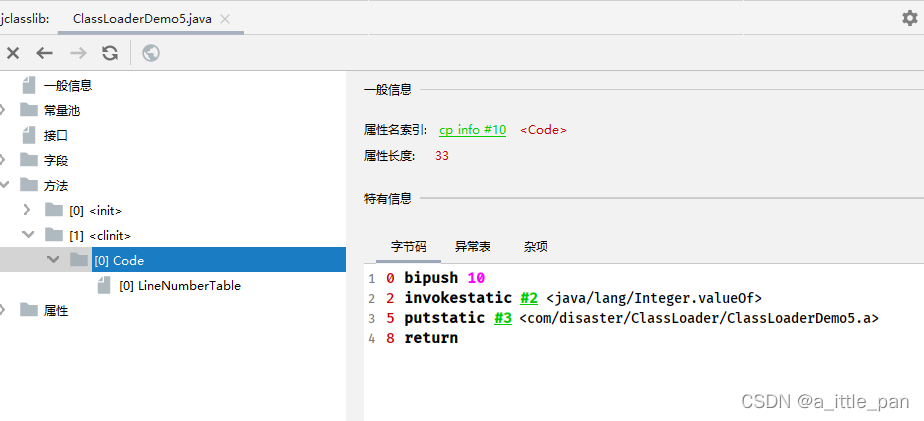Switch to the 杂项 tab
The width and height of the screenshot is (924, 421).
tap(536, 246)
